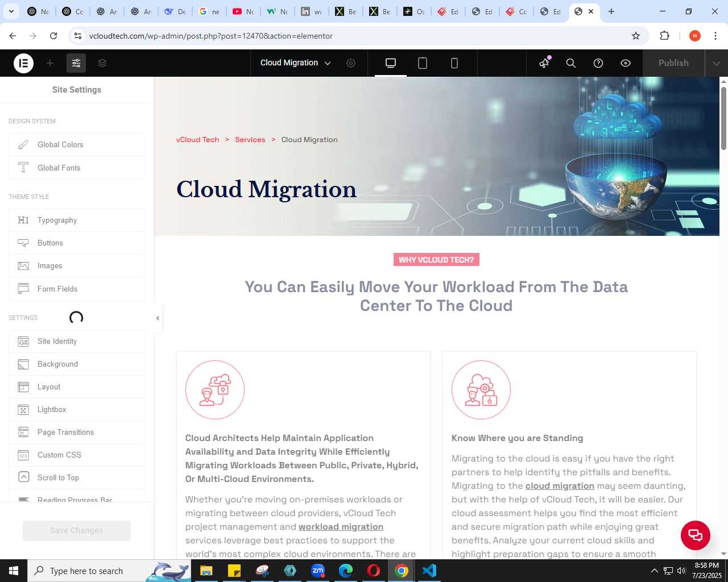Click the address bar URL field
Image resolution: width=728 pixels, height=582 pixels.
coord(358,36)
